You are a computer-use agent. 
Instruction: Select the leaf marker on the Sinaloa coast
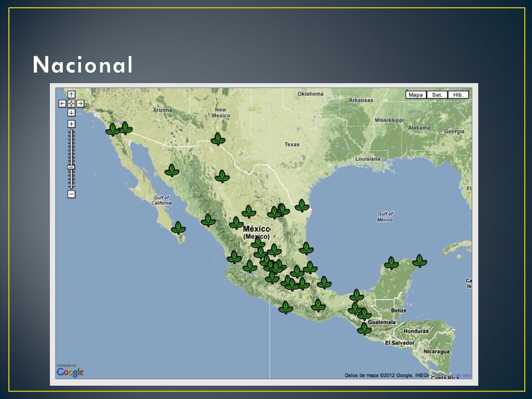tap(208, 221)
